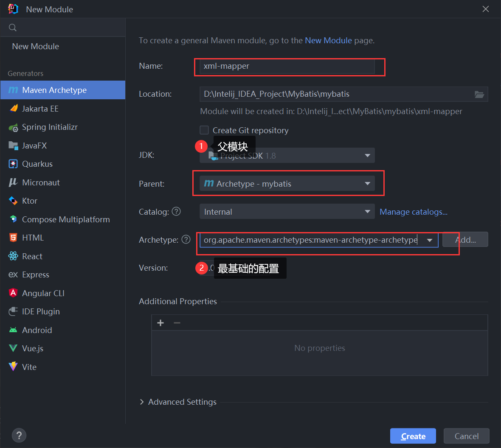Click the Cancel button
The width and height of the screenshot is (501, 448).
(x=467, y=436)
